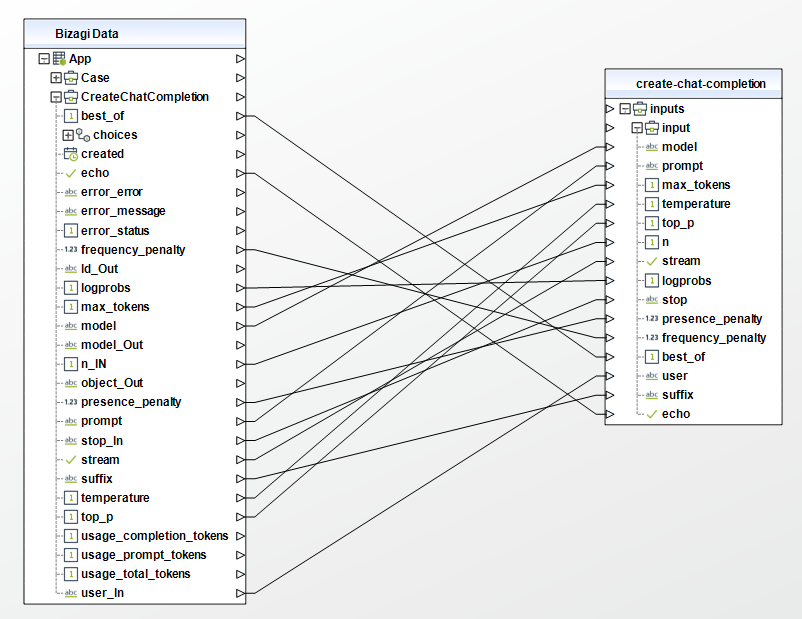
Task: Collapse the inputs node in create-chat-completion
Action: pos(625,109)
